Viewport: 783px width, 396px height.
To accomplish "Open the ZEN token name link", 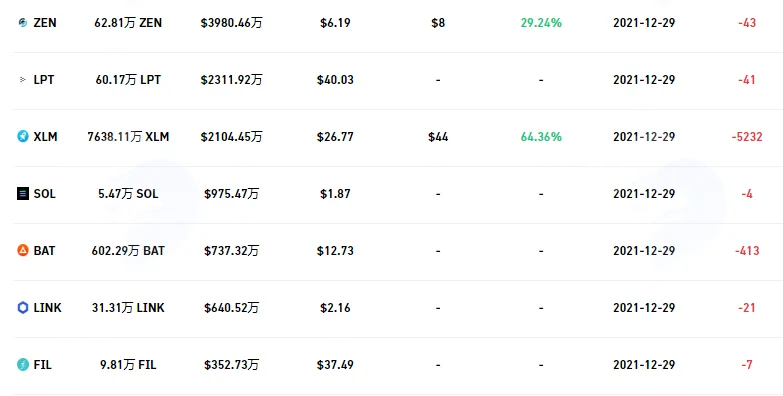I will point(45,23).
